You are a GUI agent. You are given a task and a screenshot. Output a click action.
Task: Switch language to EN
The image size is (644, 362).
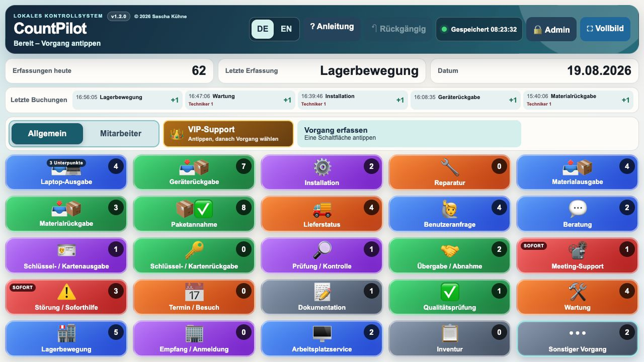[286, 29]
